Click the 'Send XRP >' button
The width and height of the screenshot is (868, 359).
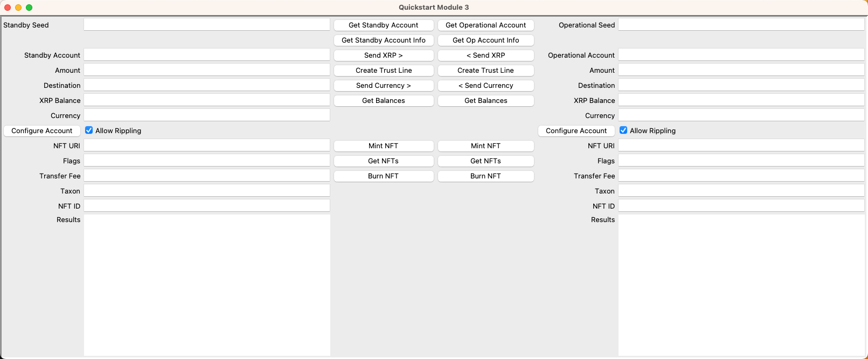pyautogui.click(x=383, y=56)
